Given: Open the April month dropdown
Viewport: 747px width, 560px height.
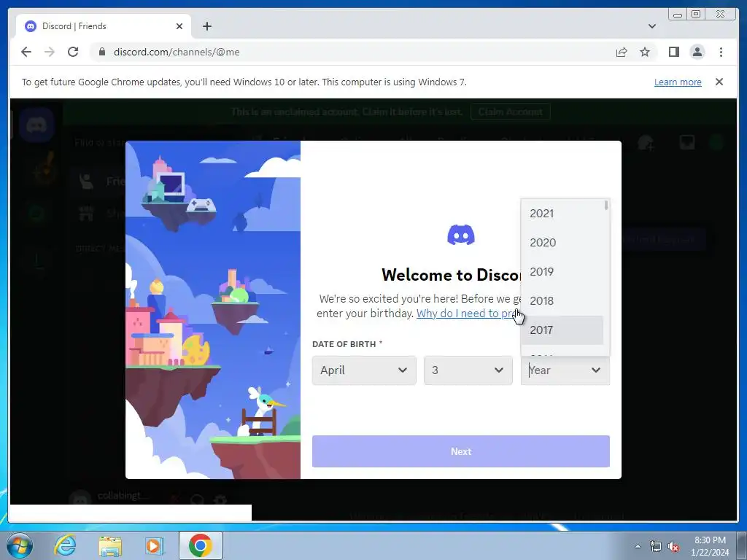Looking at the screenshot, I should 364,370.
